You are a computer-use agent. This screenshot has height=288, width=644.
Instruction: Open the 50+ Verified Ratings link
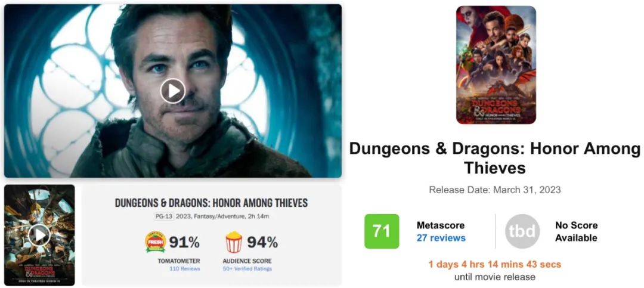pos(247,269)
